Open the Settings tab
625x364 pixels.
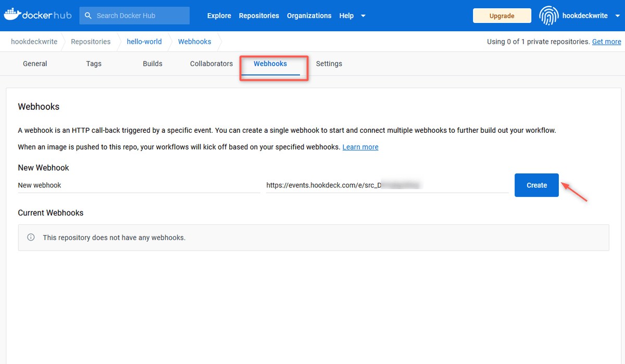(x=329, y=64)
